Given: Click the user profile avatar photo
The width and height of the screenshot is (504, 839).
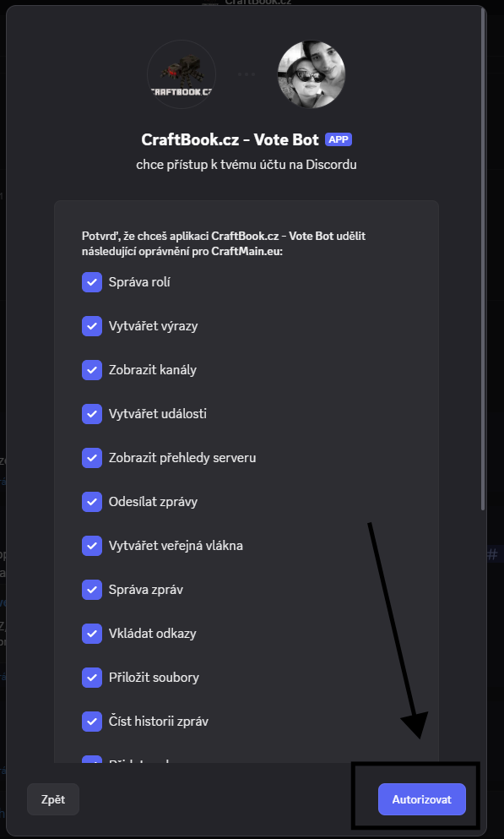Looking at the screenshot, I should pos(311,74).
